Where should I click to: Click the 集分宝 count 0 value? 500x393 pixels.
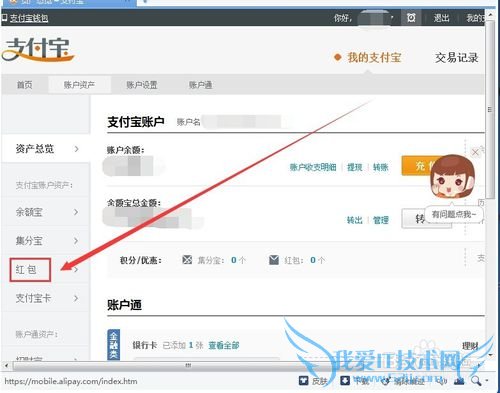pyautogui.click(x=234, y=260)
